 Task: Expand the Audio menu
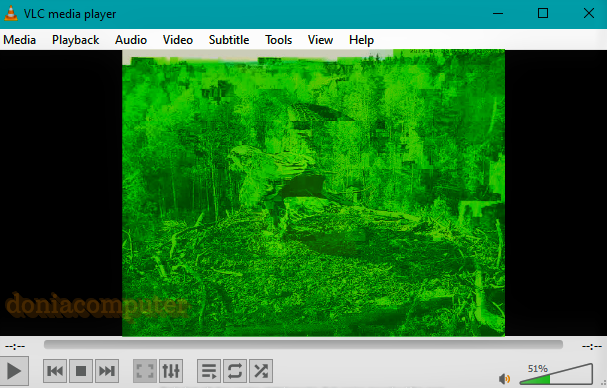pos(131,40)
